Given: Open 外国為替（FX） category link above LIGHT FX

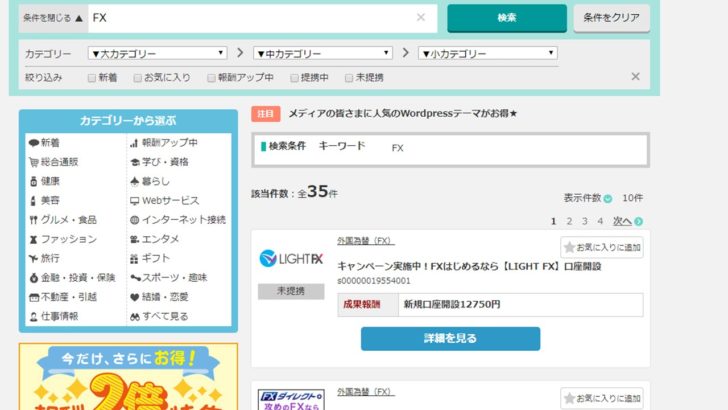Looking at the screenshot, I should click(x=365, y=241).
